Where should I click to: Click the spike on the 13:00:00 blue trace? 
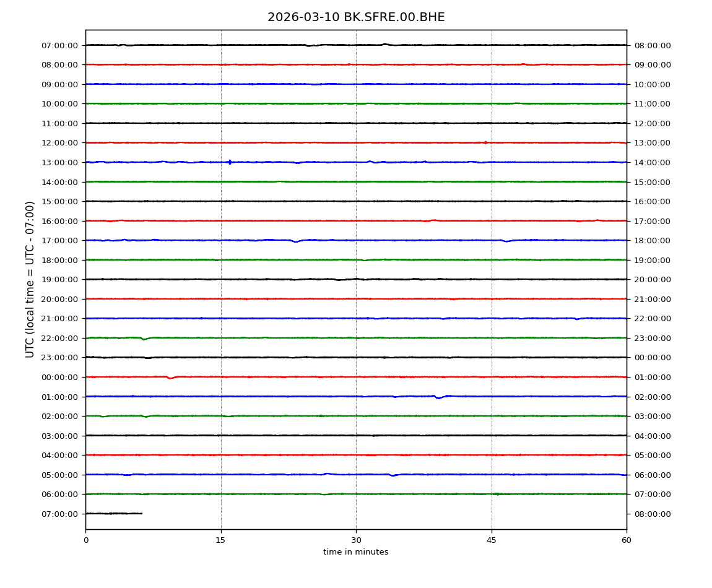(230, 162)
